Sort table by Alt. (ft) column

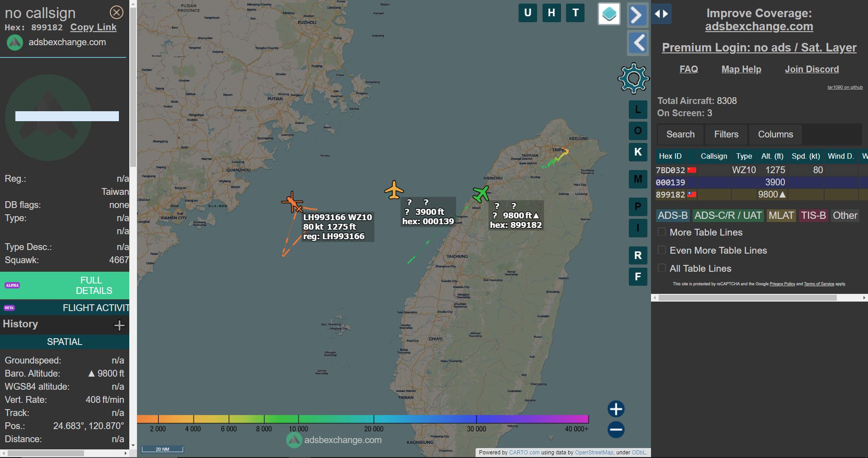click(772, 156)
